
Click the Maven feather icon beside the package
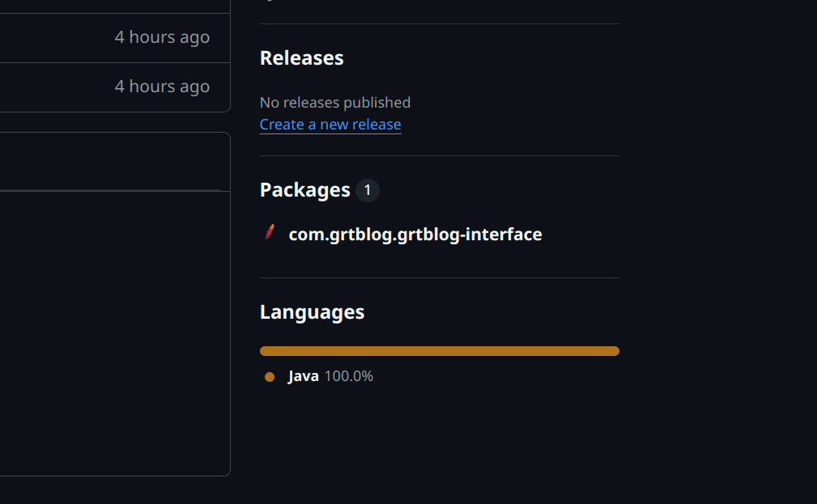(x=270, y=234)
